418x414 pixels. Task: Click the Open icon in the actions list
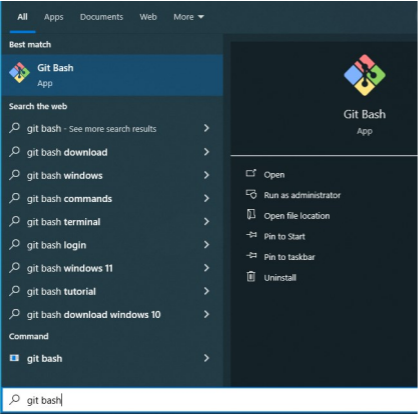pyautogui.click(x=251, y=173)
